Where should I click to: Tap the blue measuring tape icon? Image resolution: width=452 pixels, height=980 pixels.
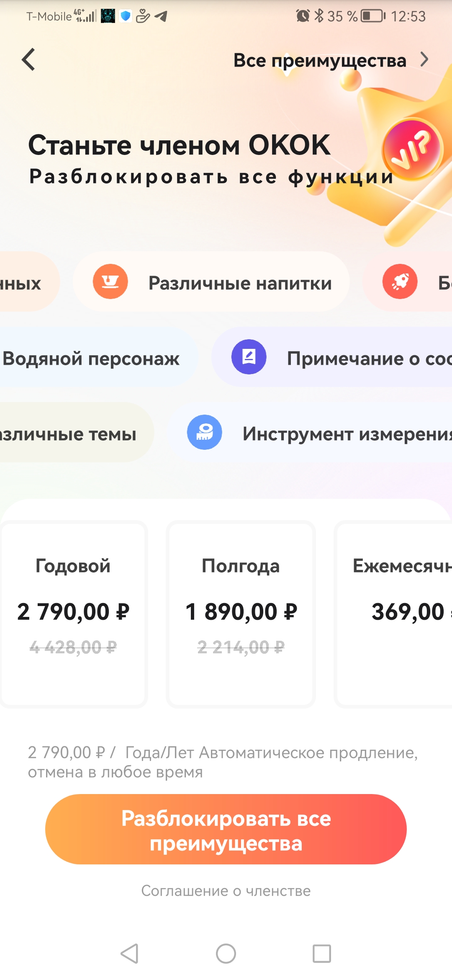pyautogui.click(x=204, y=432)
